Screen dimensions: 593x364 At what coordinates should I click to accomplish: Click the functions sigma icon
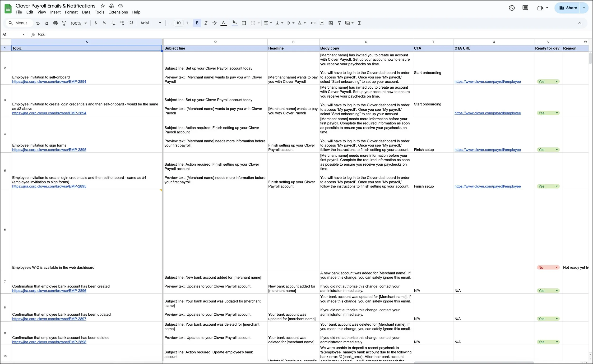point(359,23)
